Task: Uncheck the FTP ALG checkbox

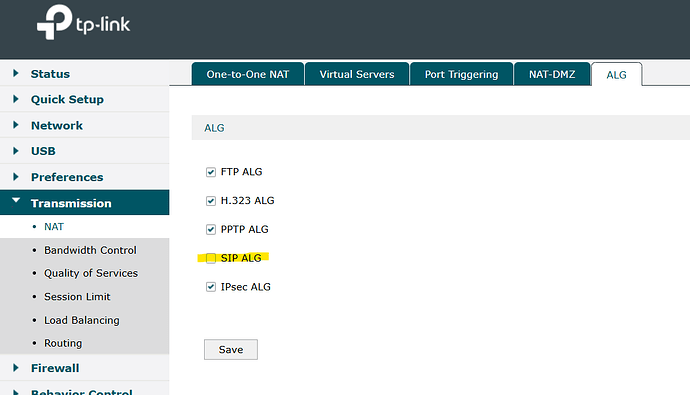Action: [211, 172]
